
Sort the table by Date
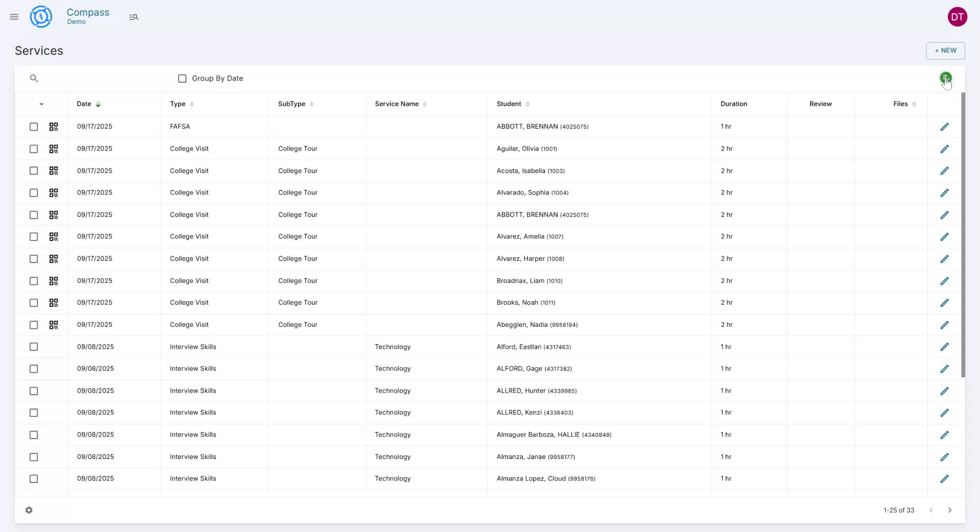[x=97, y=104]
